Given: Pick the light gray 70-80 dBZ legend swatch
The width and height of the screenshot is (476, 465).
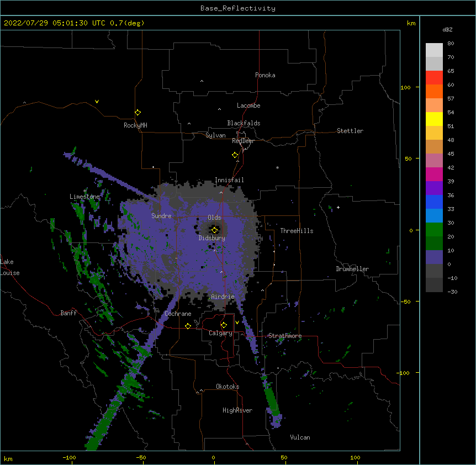Looking at the screenshot, I should point(434,50).
